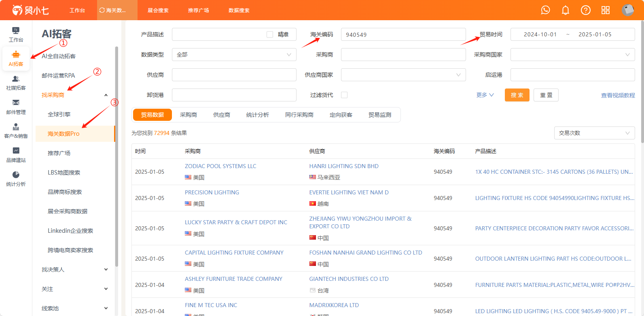Select the 定向获客 tab
This screenshot has width=644, height=316.
point(341,115)
